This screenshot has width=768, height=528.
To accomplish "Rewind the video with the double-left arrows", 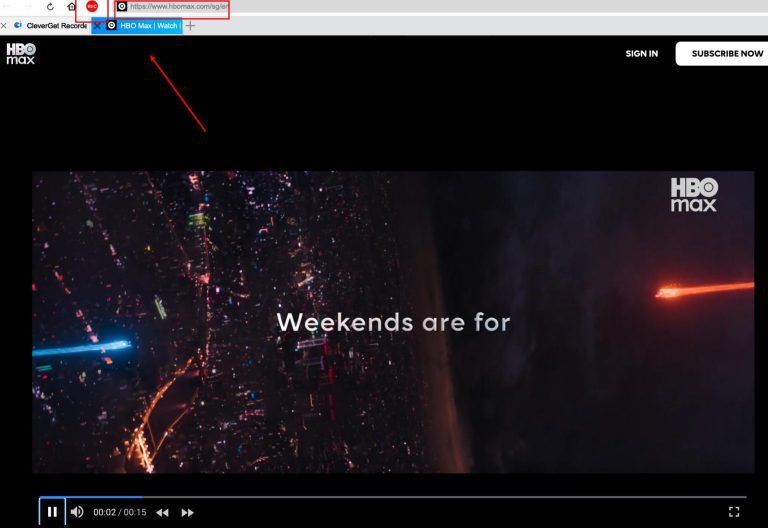I will (x=162, y=512).
